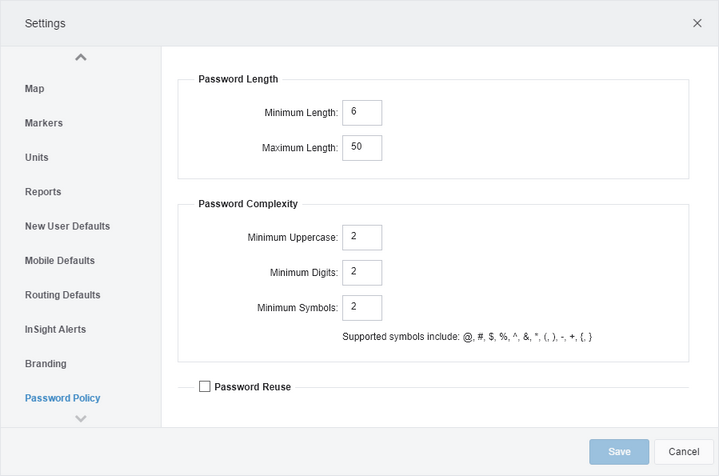Open Mobile Defaults section
Image resolution: width=719 pixels, height=476 pixels.
coord(60,260)
